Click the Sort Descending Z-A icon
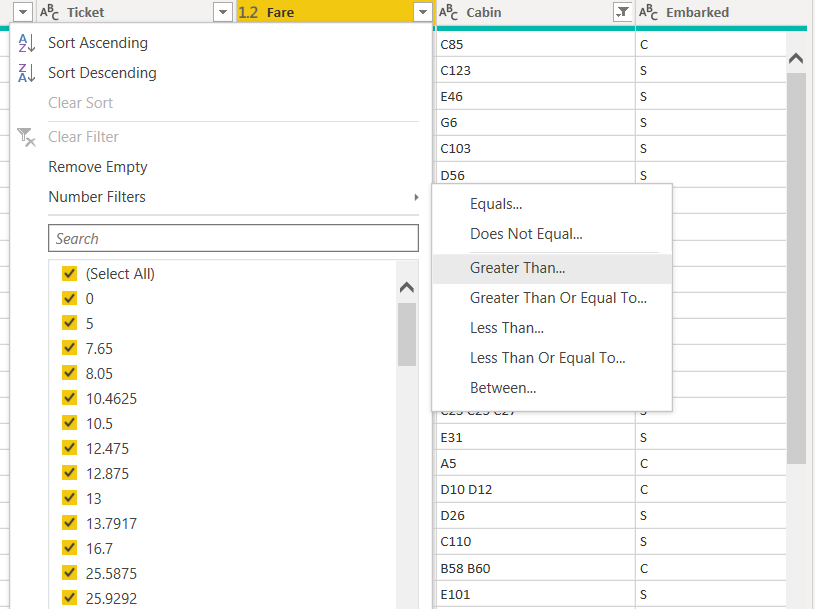 pos(27,73)
